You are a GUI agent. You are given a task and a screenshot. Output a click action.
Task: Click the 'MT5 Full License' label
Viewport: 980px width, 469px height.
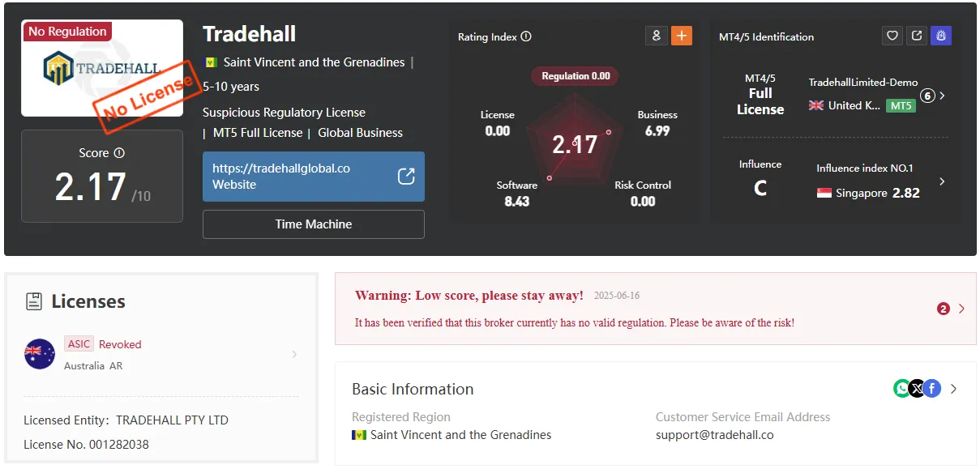[x=258, y=133]
